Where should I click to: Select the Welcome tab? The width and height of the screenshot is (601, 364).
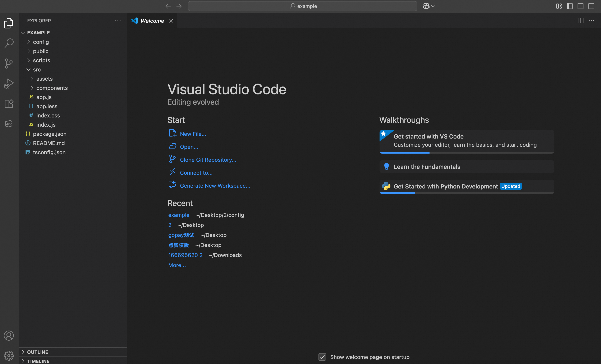click(x=152, y=21)
